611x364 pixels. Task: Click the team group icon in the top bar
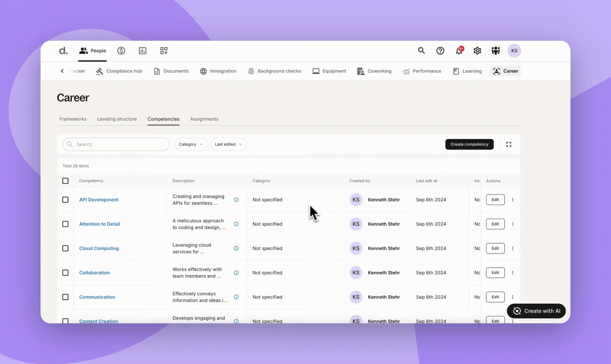click(496, 51)
